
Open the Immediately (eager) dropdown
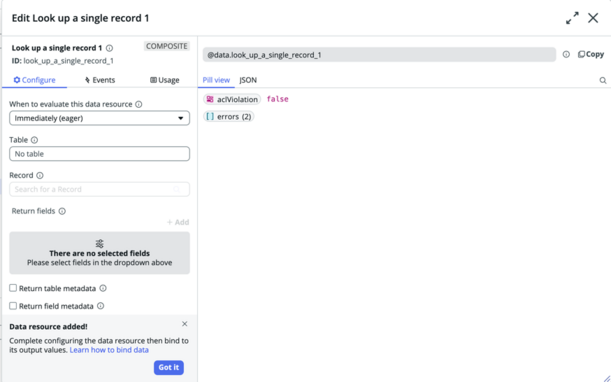pyautogui.click(x=99, y=118)
